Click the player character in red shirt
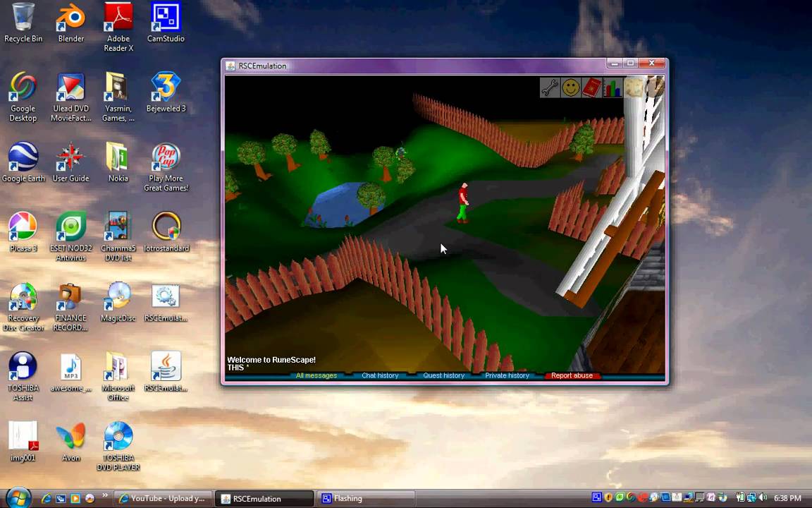The width and height of the screenshot is (812, 508). (463, 203)
